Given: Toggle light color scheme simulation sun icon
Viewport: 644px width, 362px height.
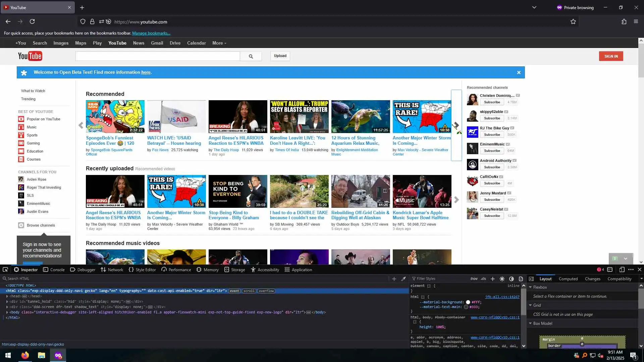Looking at the screenshot, I should 502,279.
